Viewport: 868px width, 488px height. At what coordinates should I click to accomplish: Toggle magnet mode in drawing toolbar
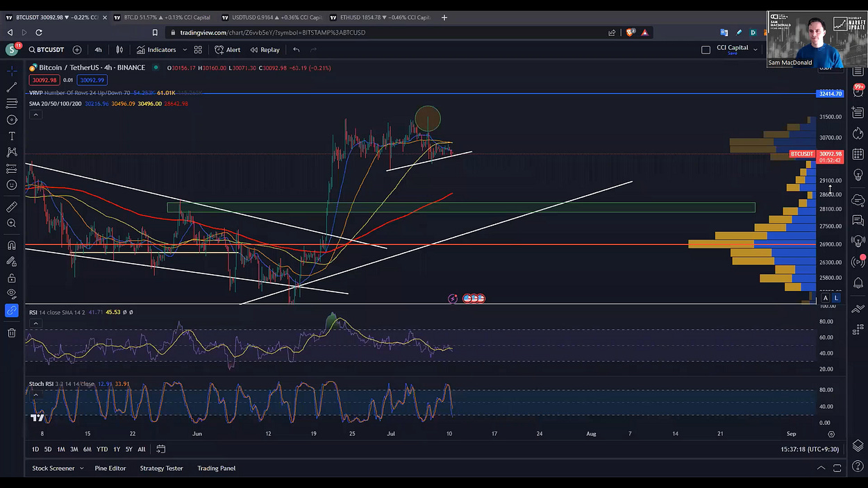click(x=12, y=244)
